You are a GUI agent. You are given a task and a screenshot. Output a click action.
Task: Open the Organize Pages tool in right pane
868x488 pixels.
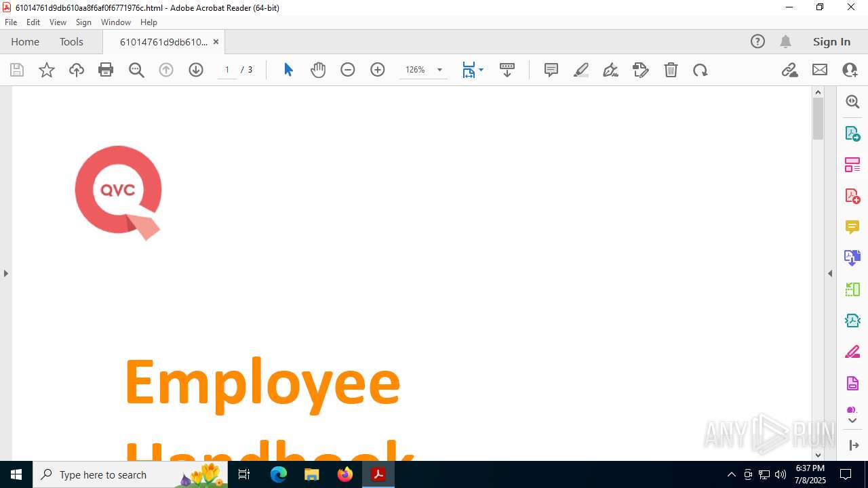[852, 164]
